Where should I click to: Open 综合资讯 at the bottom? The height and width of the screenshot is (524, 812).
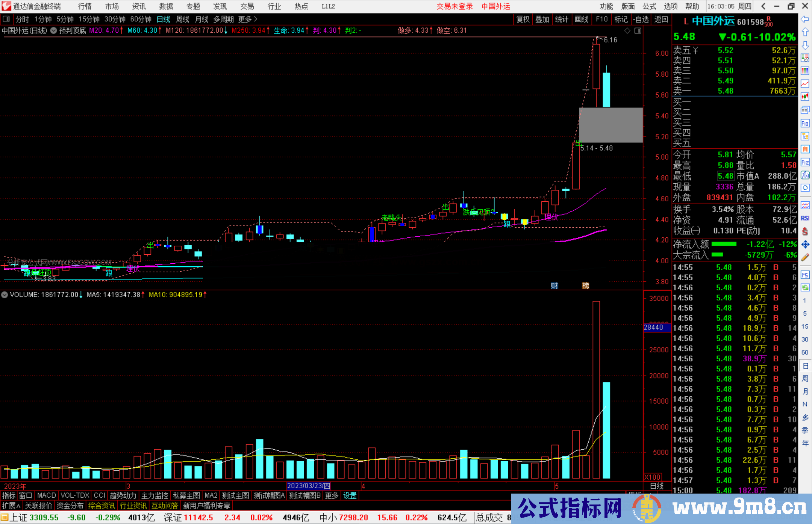click(101, 506)
